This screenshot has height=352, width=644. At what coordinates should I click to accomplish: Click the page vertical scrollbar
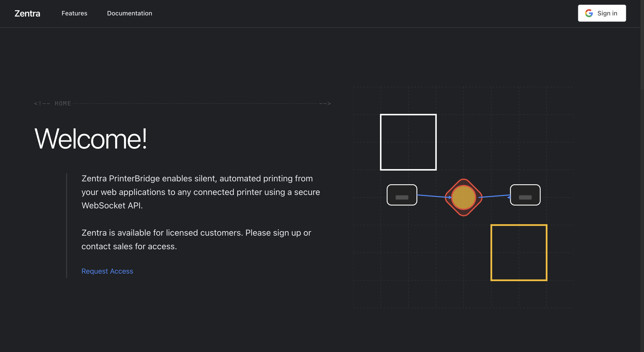pos(642,45)
